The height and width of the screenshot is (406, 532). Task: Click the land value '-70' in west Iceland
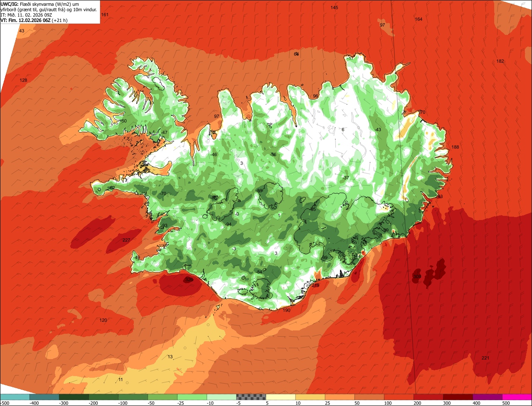coord(163,194)
